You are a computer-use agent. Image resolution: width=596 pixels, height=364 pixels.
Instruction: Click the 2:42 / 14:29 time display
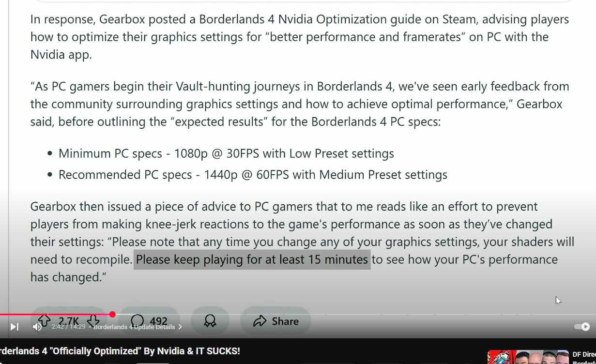(69, 327)
